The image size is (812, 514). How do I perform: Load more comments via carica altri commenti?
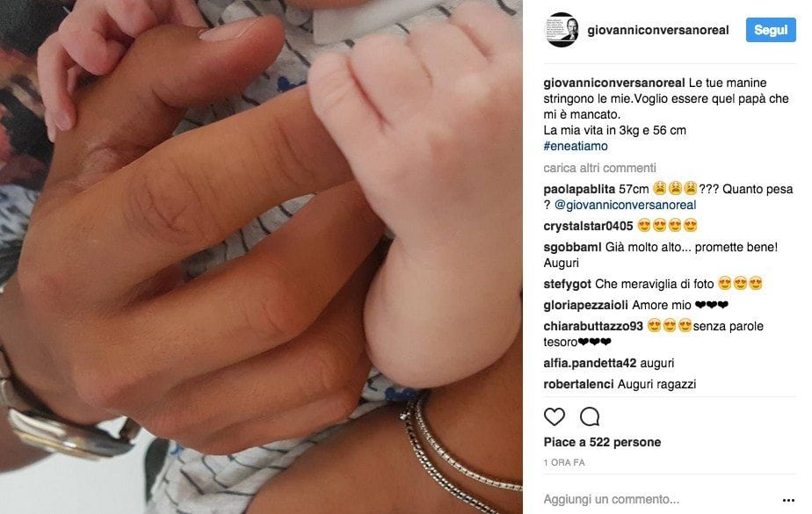coord(599,168)
